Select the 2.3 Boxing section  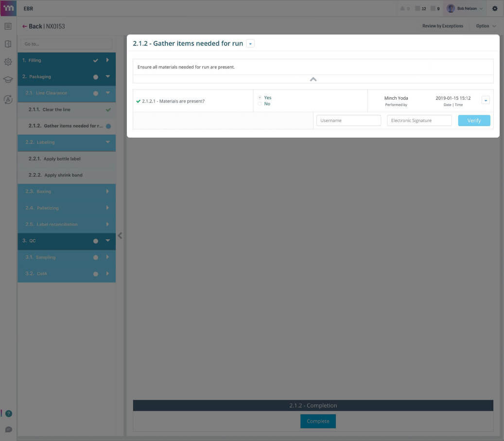[67, 192]
